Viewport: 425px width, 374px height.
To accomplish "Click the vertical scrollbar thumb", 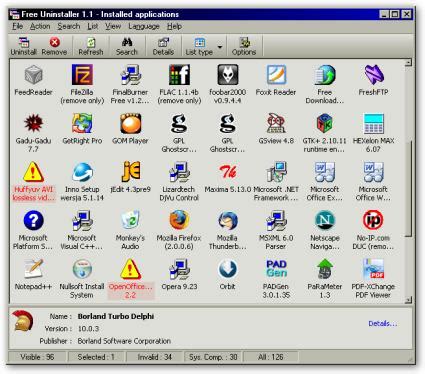I will pos(408,189).
